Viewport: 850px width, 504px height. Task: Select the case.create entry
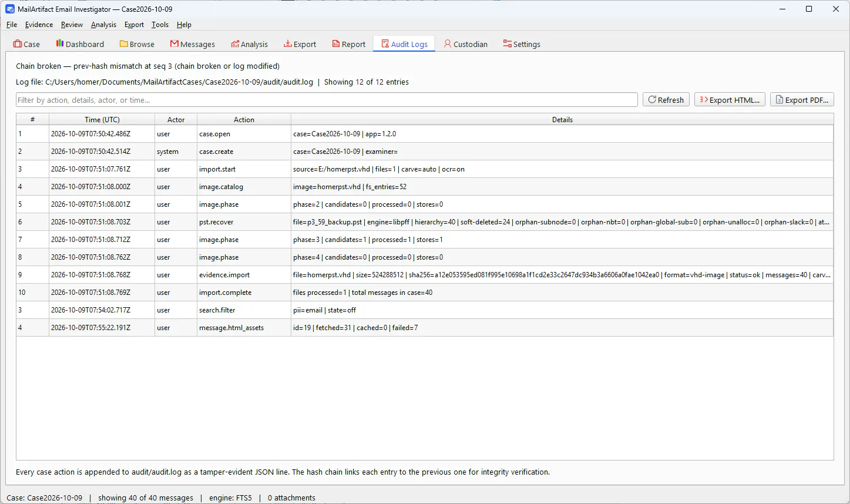click(425, 152)
